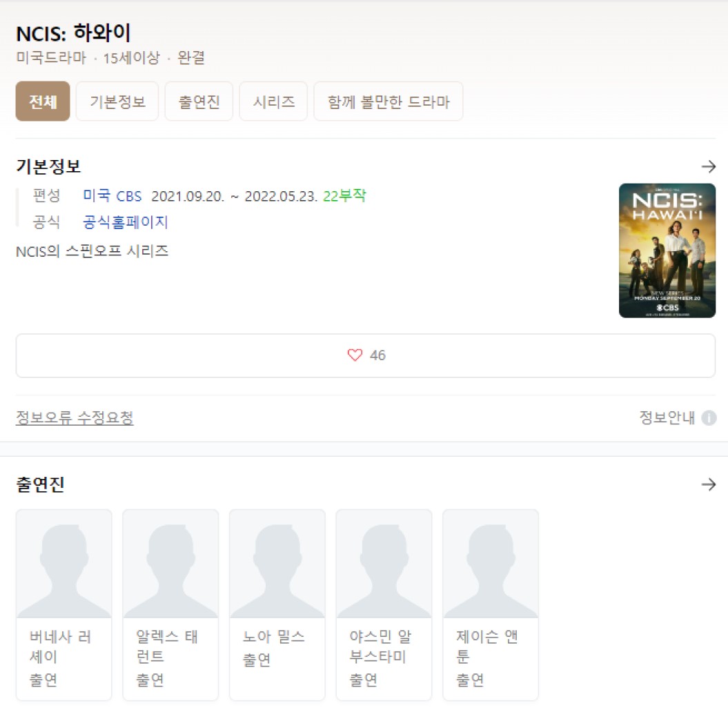Click the 미국드라마 genre label
The image size is (728, 708).
[x=51, y=57]
